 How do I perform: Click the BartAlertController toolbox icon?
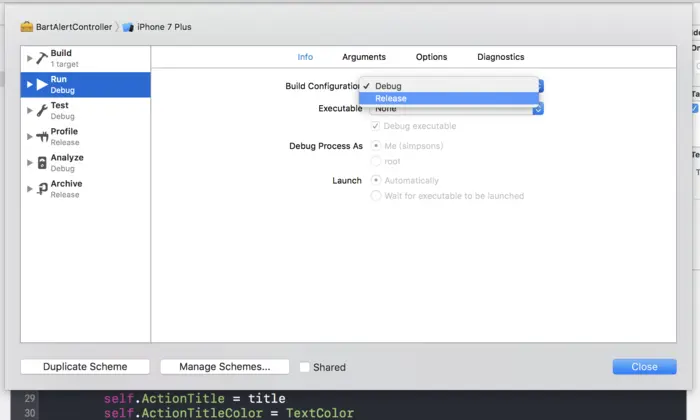point(27,27)
